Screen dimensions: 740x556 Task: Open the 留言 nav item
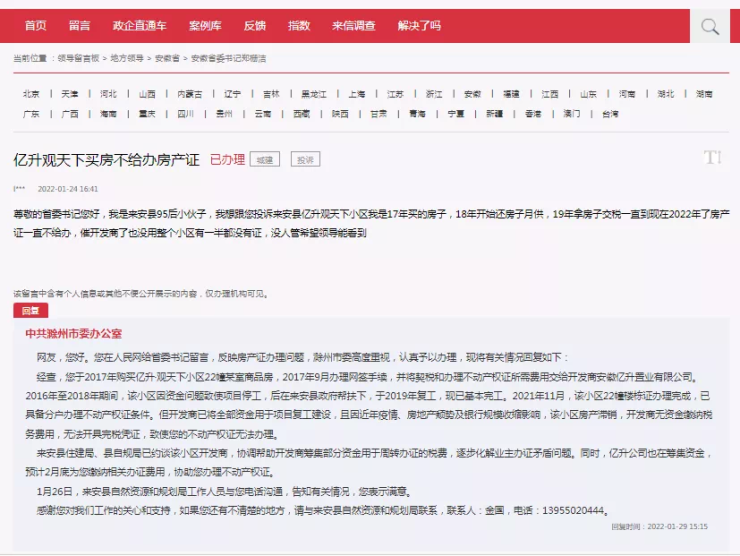coord(79,25)
